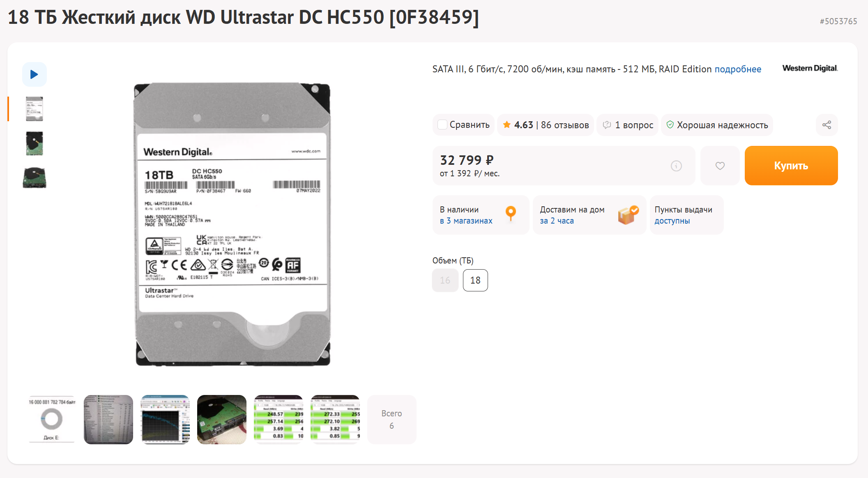This screenshot has height=478, width=868.
Task: Tick the Сравнить checkbox
Action: 442,125
